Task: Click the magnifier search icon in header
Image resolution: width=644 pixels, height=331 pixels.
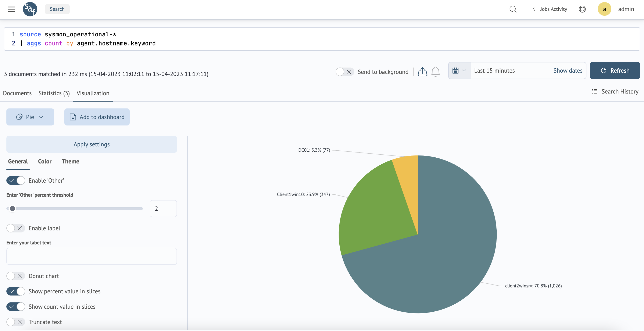Action: (x=513, y=9)
